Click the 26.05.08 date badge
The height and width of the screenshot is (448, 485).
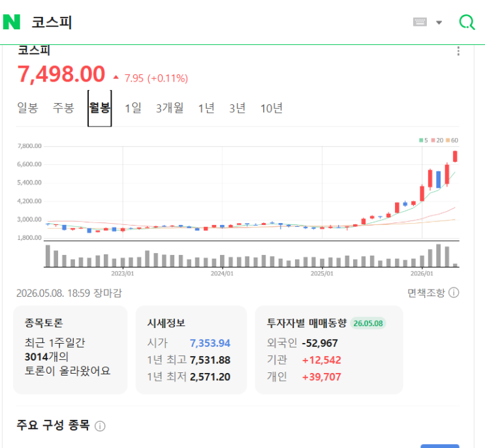pos(368,323)
